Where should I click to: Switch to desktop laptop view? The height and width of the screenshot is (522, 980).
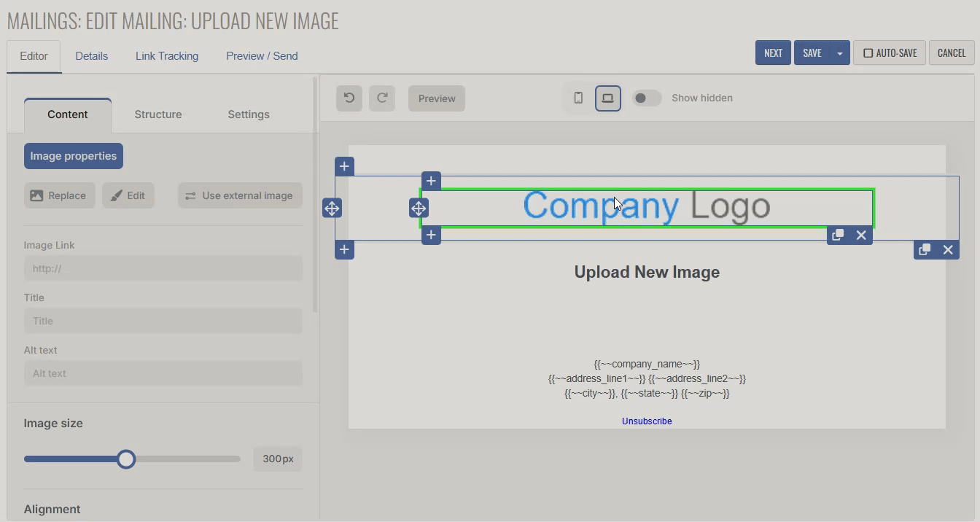tap(607, 98)
